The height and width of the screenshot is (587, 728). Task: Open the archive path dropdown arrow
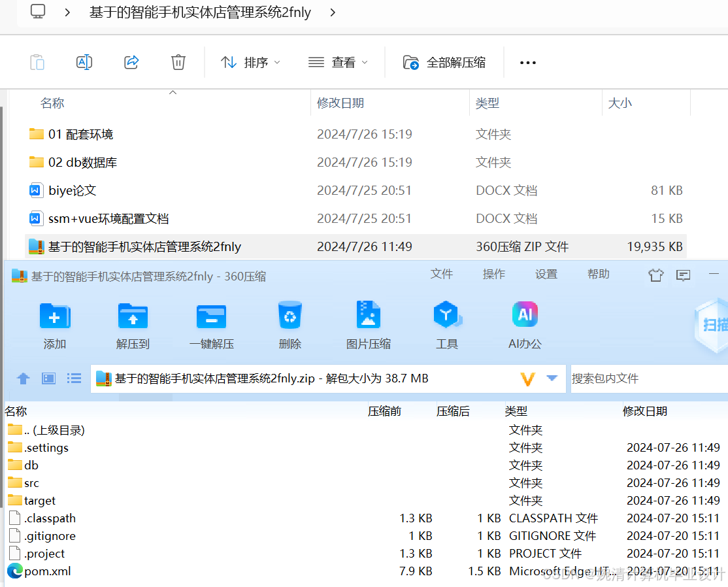(552, 378)
